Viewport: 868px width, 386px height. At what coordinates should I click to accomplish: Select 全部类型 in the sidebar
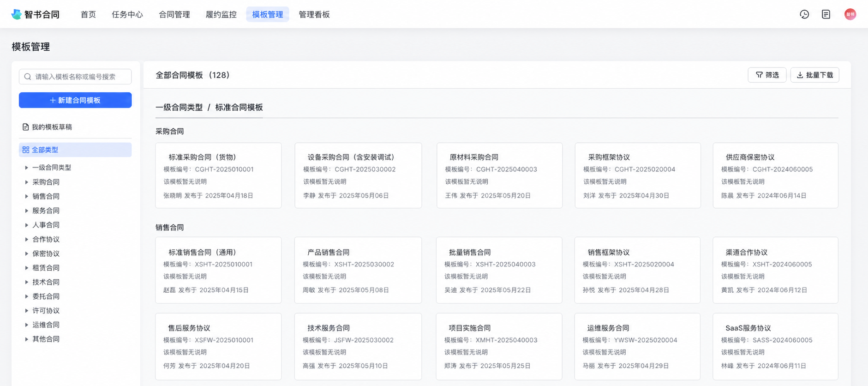(75, 150)
